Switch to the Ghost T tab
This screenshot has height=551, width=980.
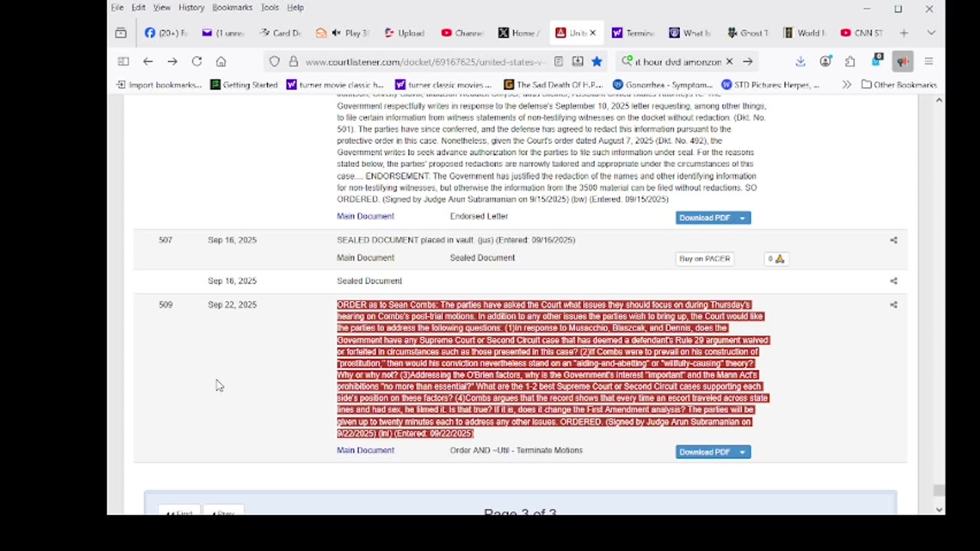coord(748,33)
